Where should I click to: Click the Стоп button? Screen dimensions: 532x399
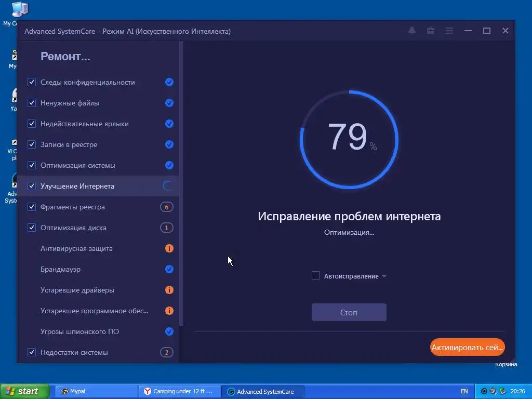point(349,312)
